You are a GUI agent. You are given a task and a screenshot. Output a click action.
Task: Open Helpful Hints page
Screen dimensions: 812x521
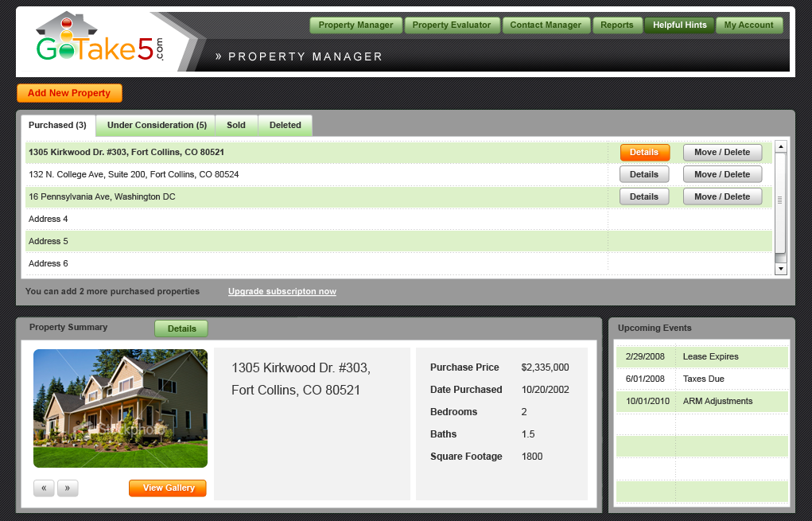click(679, 25)
